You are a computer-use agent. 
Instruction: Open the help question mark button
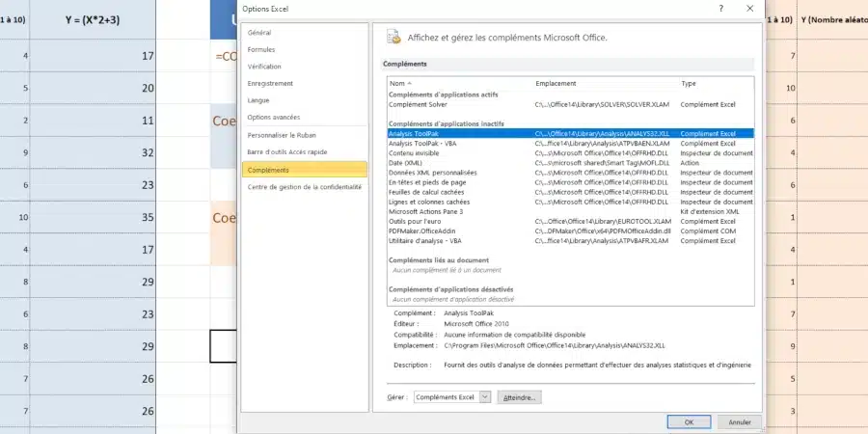720,9
